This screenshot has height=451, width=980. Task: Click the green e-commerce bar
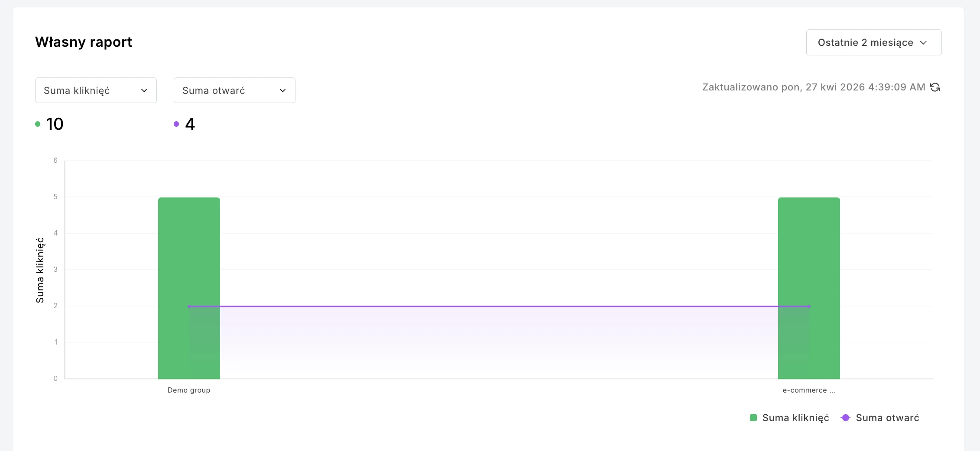click(809, 251)
